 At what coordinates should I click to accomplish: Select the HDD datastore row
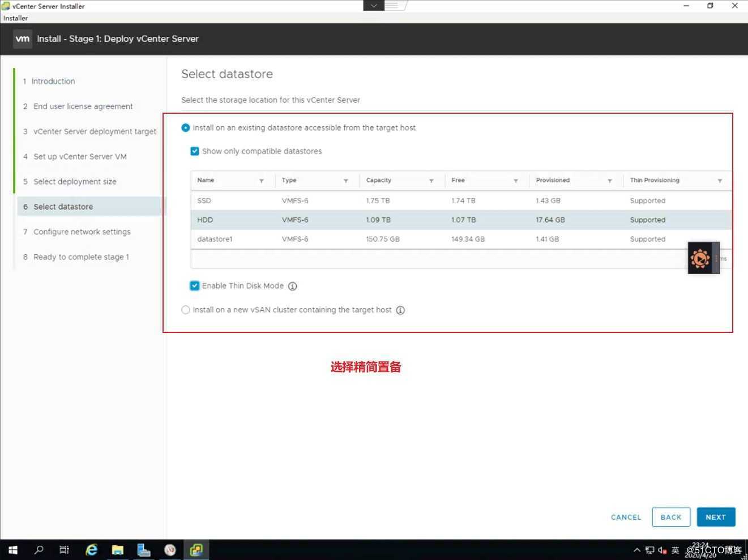pos(461,220)
